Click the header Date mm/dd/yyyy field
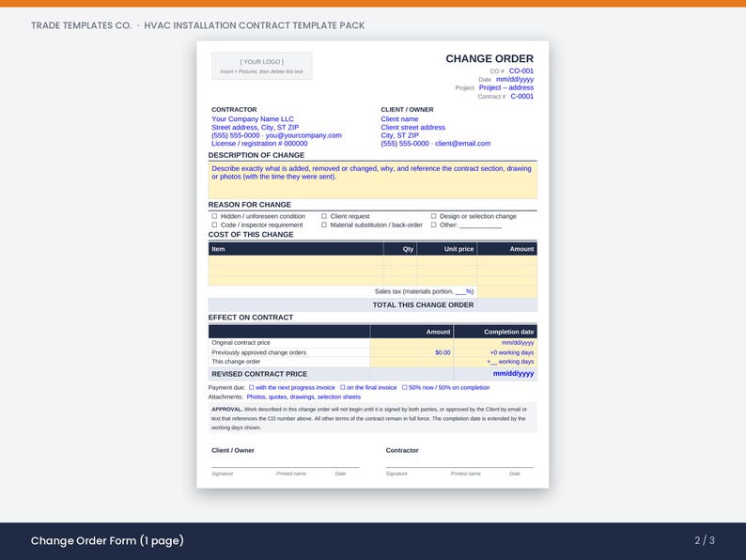 coord(515,79)
